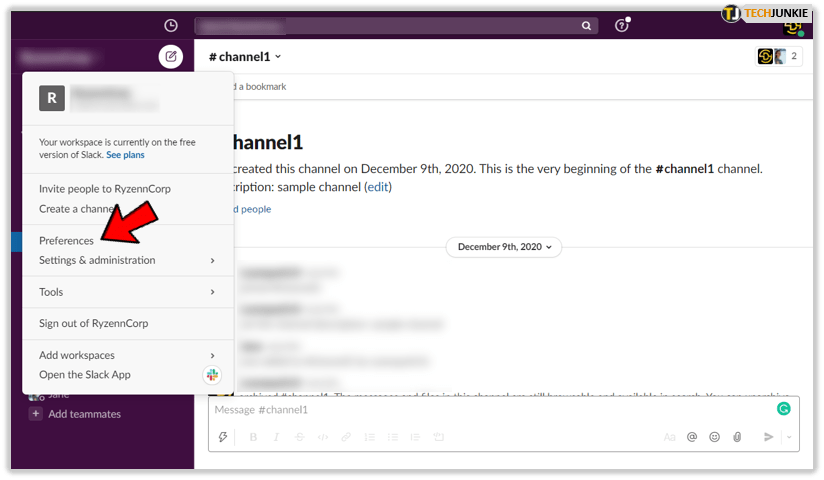This screenshot has width=824, height=480.
Task: Click the See plans link
Action: click(x=125, y=155)
